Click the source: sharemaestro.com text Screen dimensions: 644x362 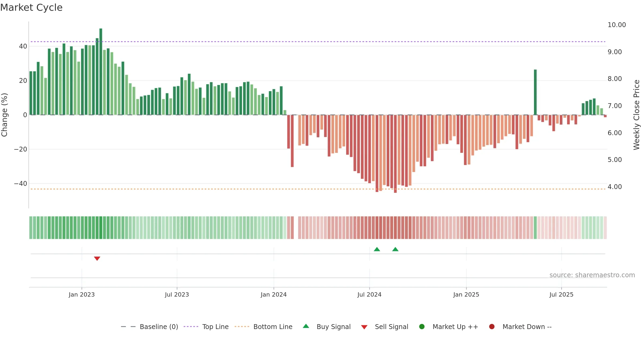(592, 275)
